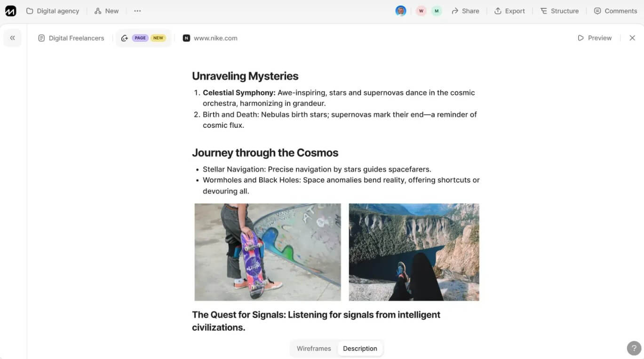Click the app logo in top-left corner

tap(10, 11)
